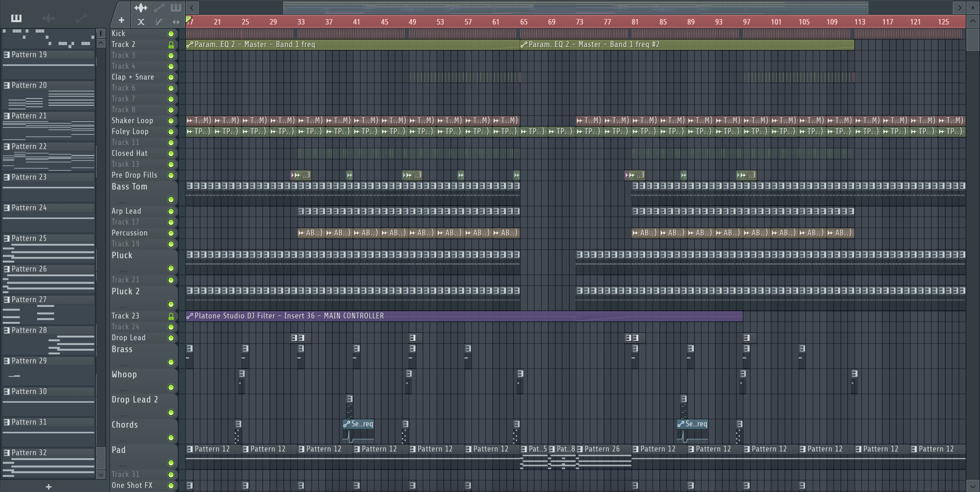The width and height of the screenshot is (980, 492).
Task: Toggle the Shaker Loop track mute LED
Action: pyautogui.click(x=171, y=121)
